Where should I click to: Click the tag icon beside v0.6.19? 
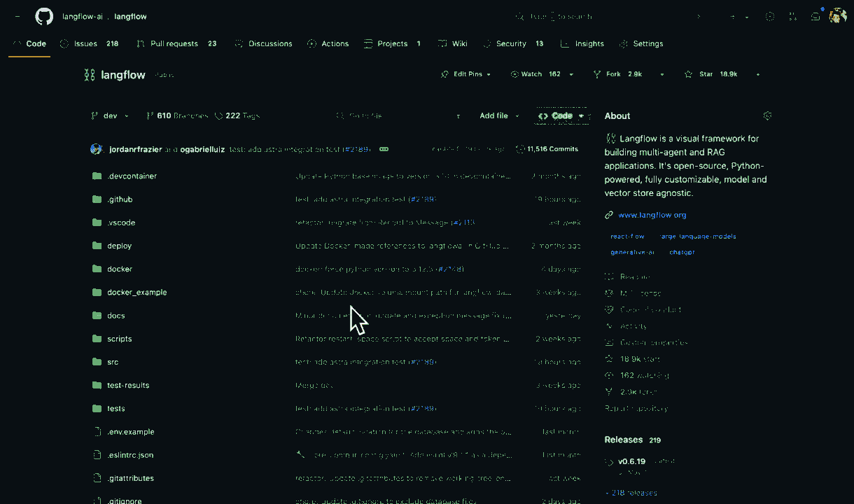[x=609, y=462]
